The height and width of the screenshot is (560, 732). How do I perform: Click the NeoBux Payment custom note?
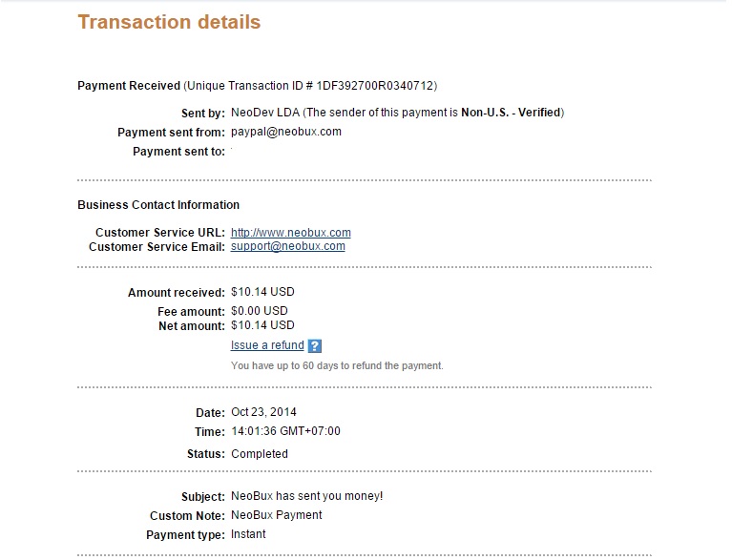tap(277, 515)
